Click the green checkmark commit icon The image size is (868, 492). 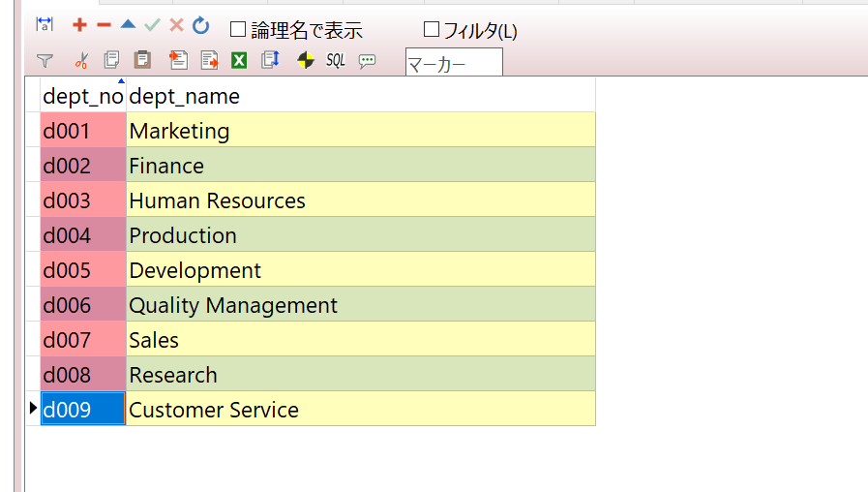(x=152, y=25)
